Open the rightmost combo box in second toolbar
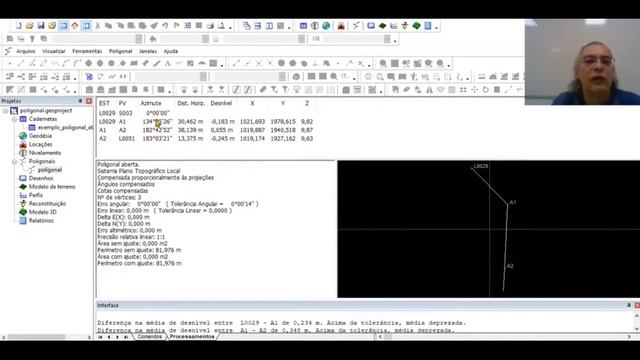 pyautogui.click(x=357, y=39)
